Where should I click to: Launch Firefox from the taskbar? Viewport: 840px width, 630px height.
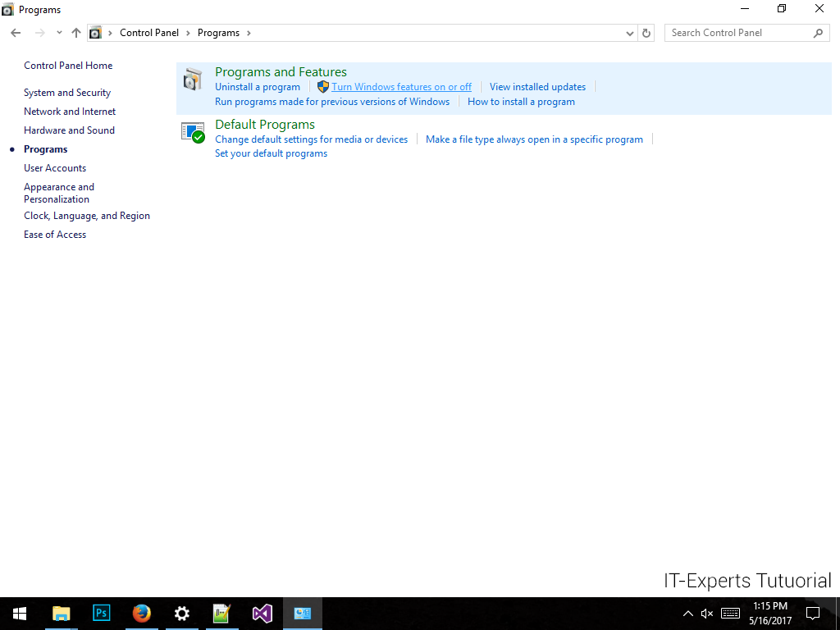pyautogui.click(x=142, y=613)
